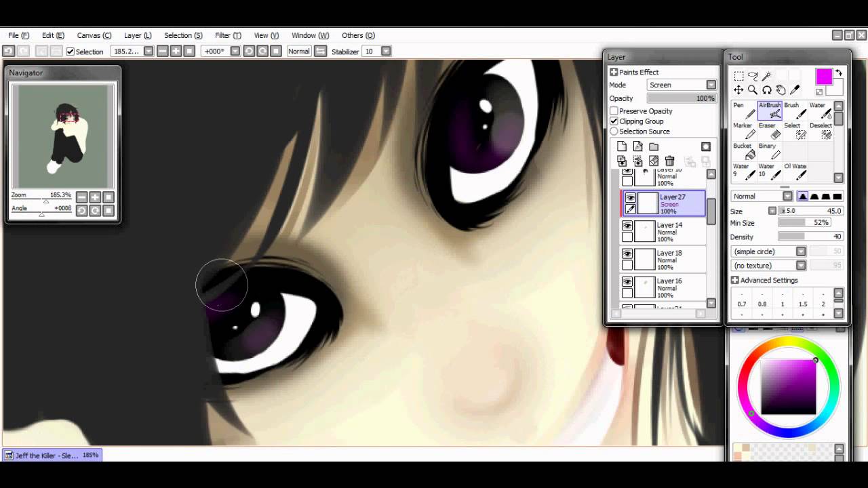Swap foreground and background colors
Screen dimensions: 868x488
(839, 73)
